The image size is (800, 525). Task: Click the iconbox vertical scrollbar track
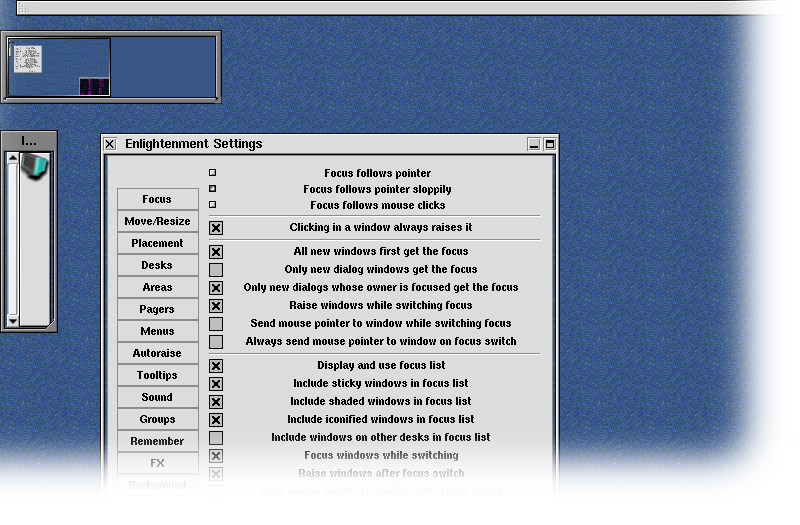[13, 240]
